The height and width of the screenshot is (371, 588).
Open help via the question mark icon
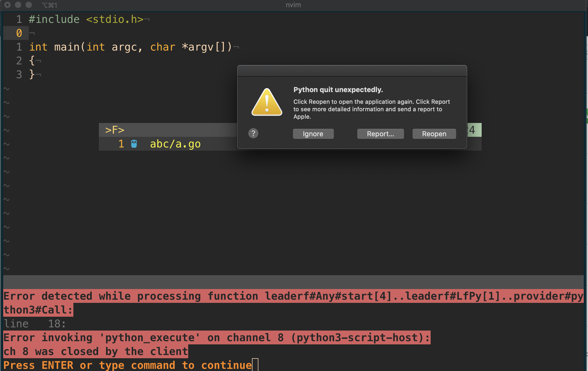253,133
